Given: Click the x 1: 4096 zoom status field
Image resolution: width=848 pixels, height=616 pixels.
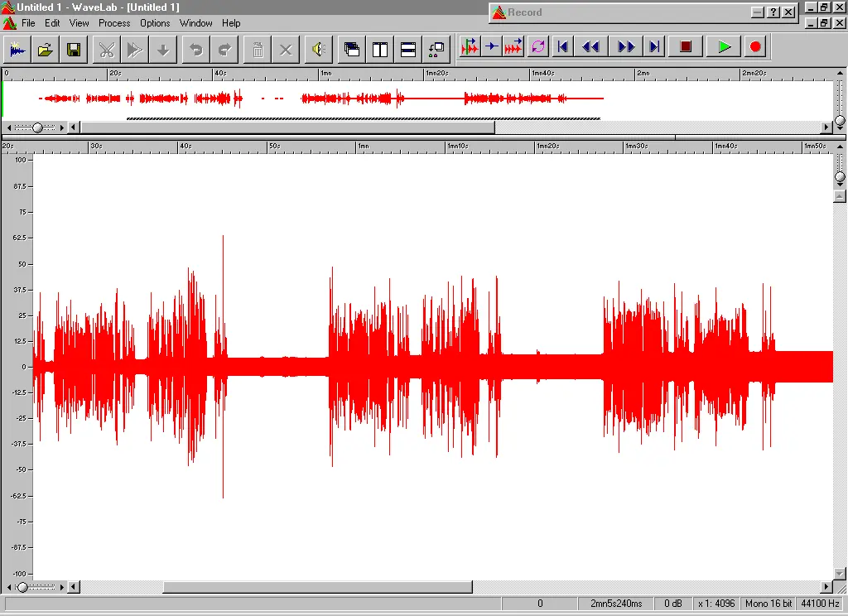Looking at the screenshot, I should point(716,604).
